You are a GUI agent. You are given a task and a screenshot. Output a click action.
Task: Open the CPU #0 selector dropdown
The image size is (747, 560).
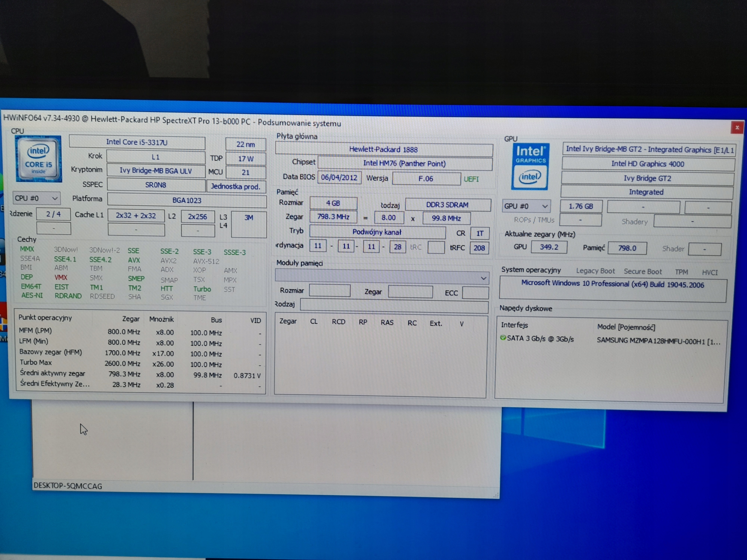pos(36,198)
